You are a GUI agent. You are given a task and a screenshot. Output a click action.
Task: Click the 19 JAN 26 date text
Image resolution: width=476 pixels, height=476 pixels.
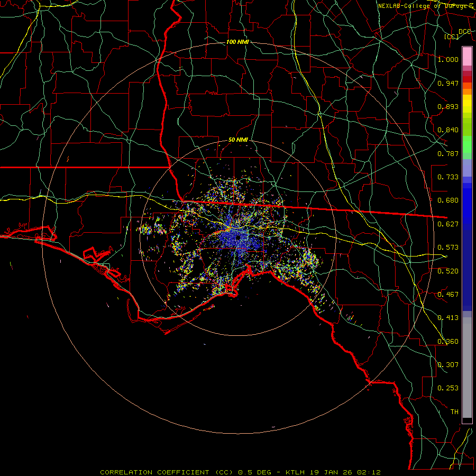click(331, 472)
